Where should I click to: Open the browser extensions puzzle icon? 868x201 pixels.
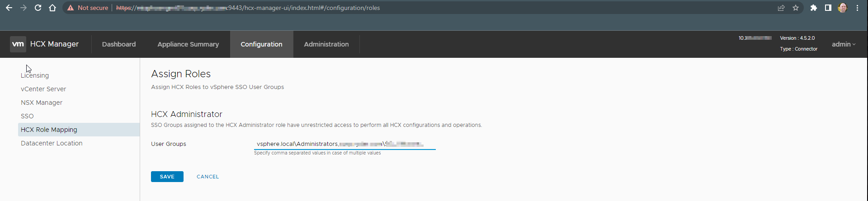(814, 8)
